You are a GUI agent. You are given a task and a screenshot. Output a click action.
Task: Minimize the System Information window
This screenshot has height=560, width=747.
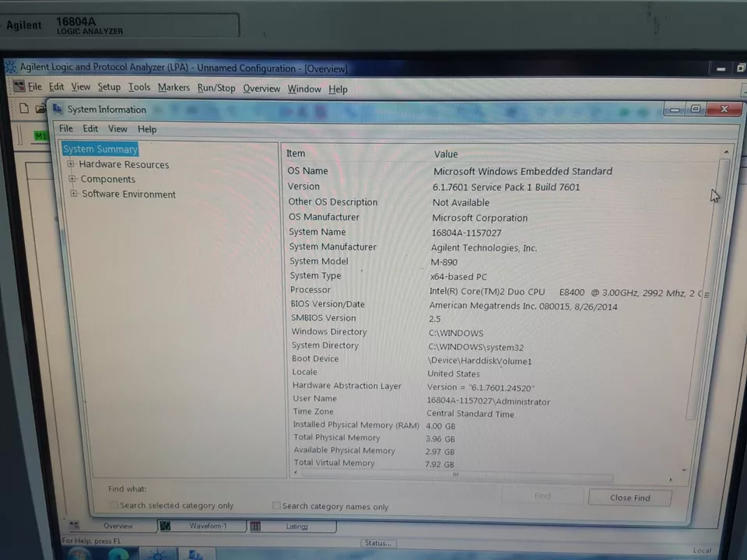(x=675, y=110)
